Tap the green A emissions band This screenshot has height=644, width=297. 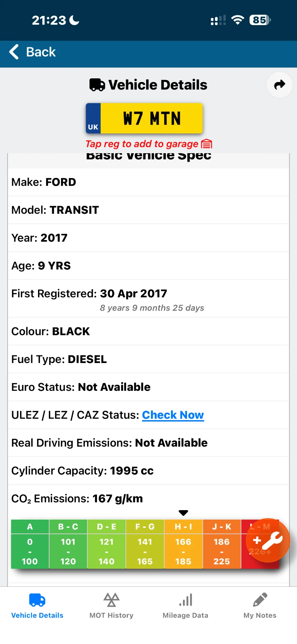[x=30, y=544]
